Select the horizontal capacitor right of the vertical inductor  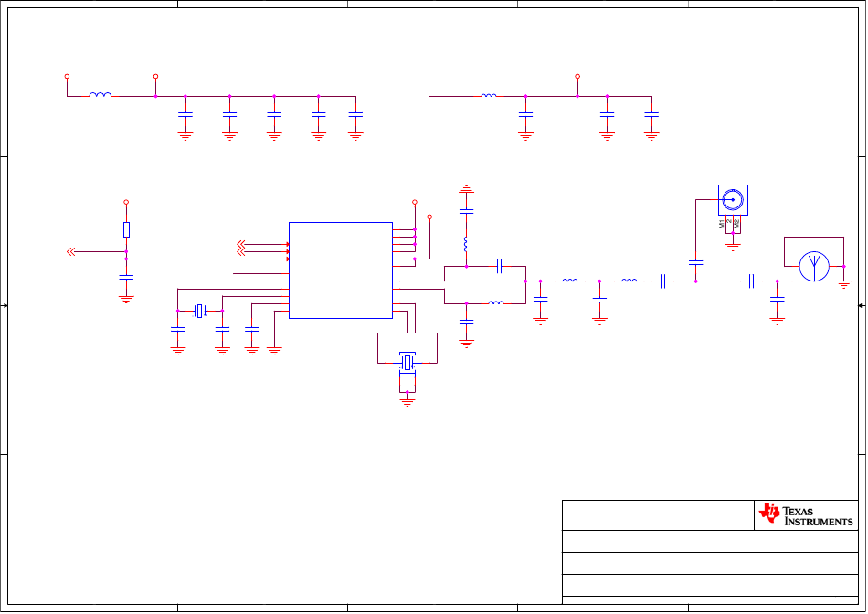pos(499,266)
